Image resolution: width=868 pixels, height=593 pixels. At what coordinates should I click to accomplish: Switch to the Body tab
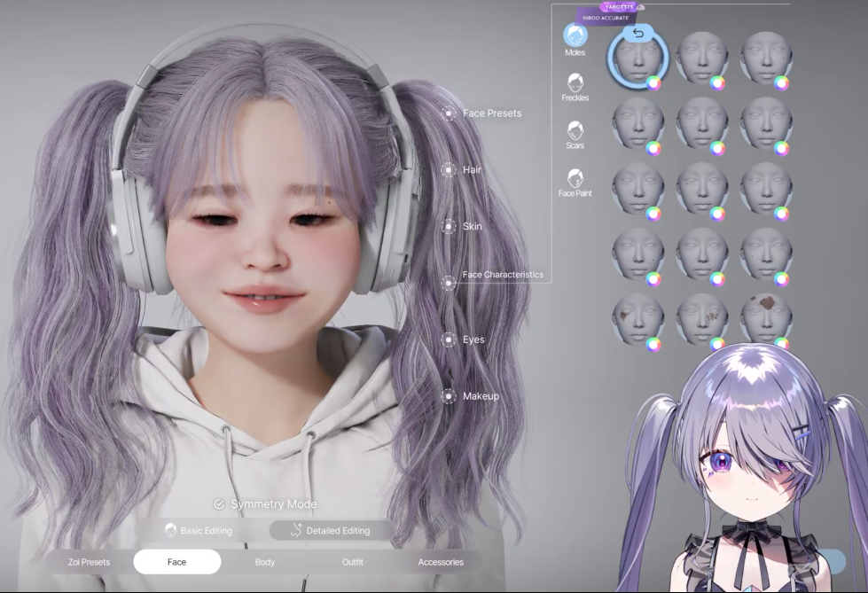[x=264, y=562]
